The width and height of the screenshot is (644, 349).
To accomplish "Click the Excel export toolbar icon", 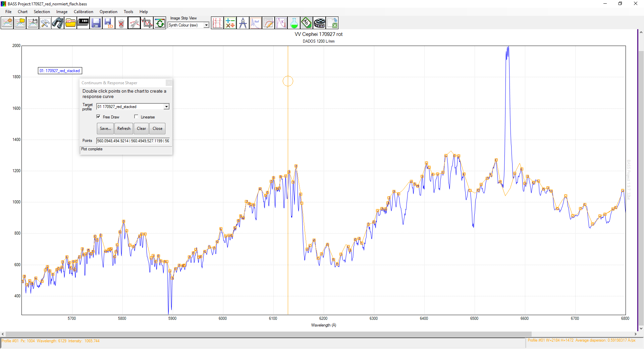I will (x=332, y=23).
